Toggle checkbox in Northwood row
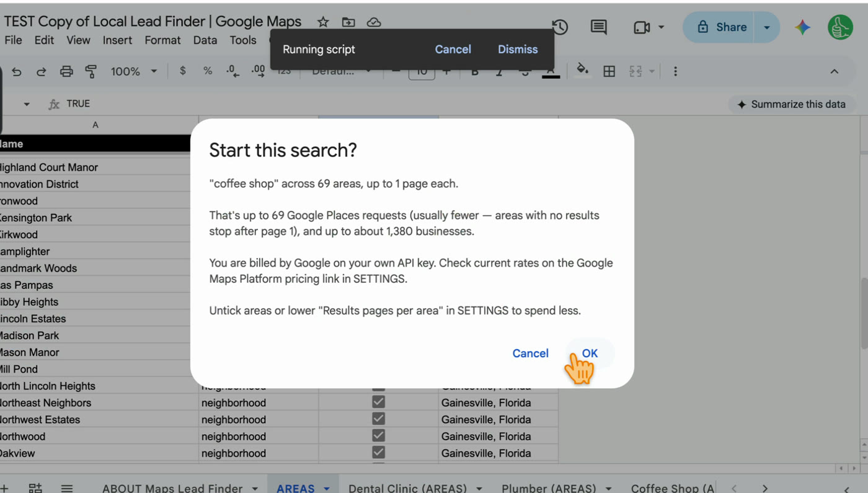Image resolution: width=868 pixels, height=493 pixels. 378,435
